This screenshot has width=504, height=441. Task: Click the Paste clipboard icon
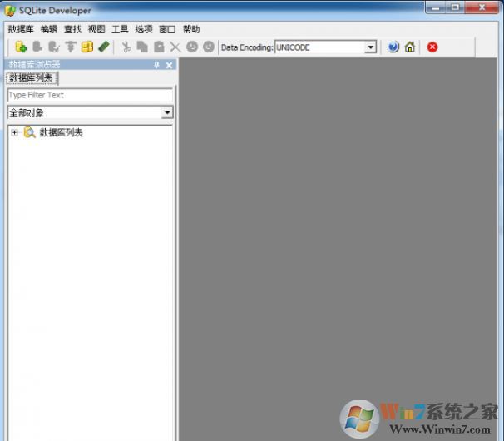[x=159, y=47]
